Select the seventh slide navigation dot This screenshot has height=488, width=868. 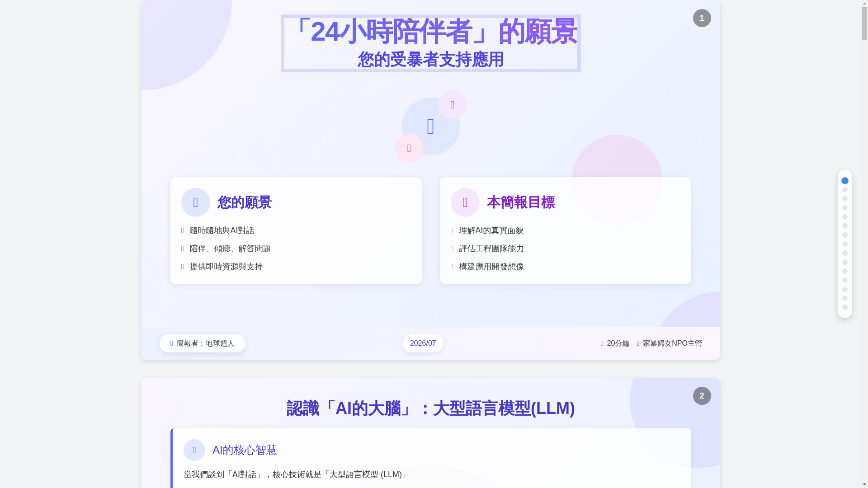coord(844,235)
